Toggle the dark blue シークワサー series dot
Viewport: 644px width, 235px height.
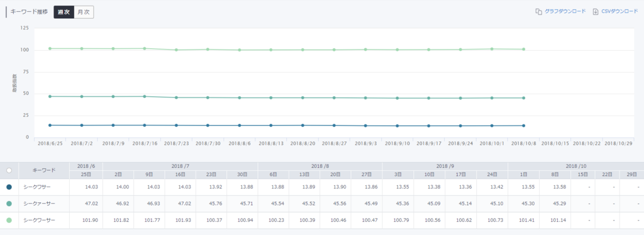click(x=9, y=187)
